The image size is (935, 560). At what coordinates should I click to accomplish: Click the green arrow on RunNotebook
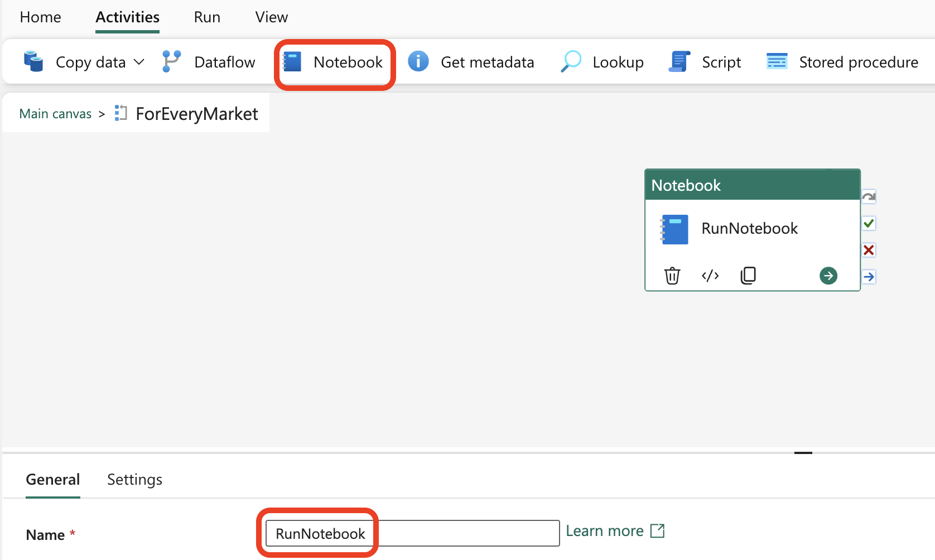tap(828, 276)
